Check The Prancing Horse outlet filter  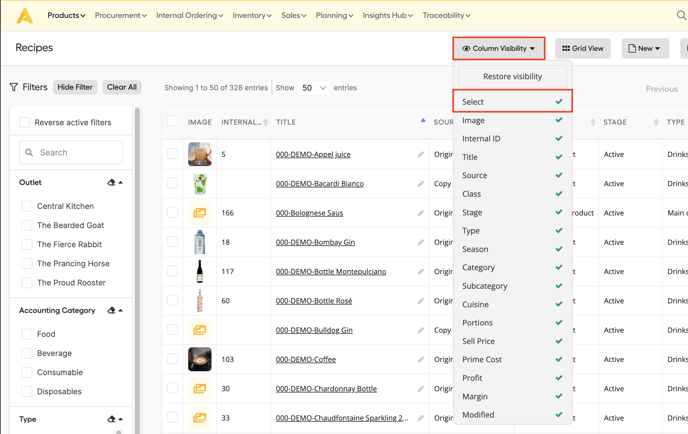pos(27,264)
